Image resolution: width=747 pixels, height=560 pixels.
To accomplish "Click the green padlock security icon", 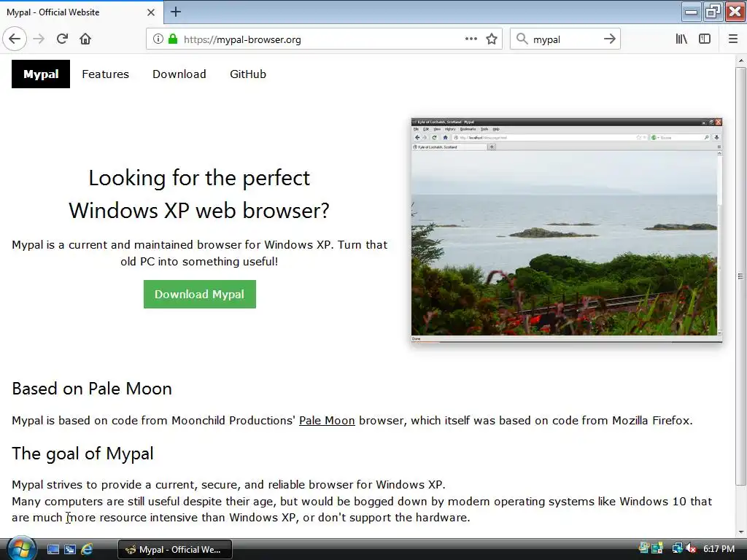I will coord(173,39).
